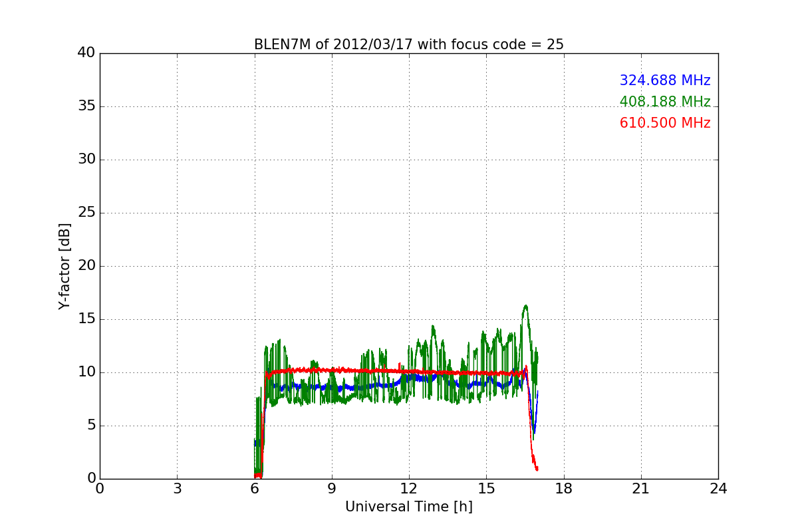Click the y-axis tick label 25
This screenshot has width=798, height=532.
tap(86, 213)
